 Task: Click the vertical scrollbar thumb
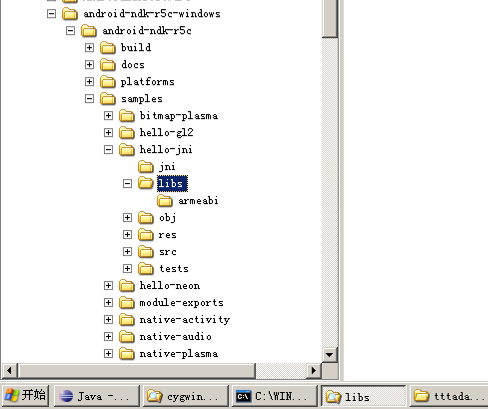(330, 19)
